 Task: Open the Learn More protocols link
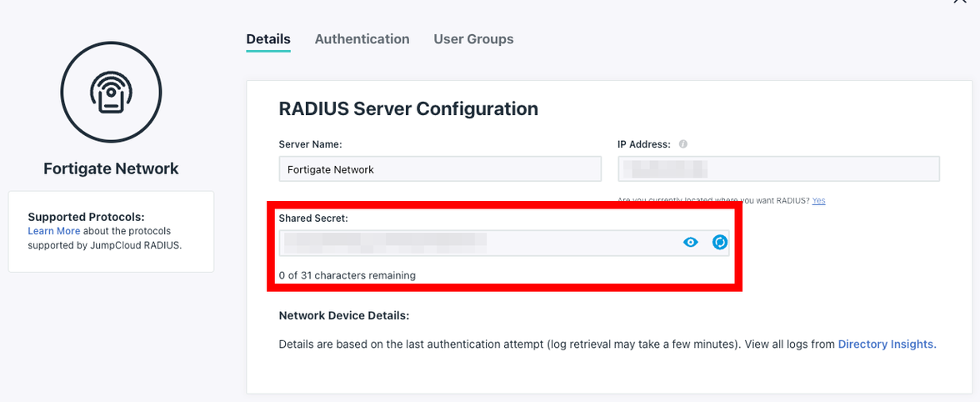point(53,231)
